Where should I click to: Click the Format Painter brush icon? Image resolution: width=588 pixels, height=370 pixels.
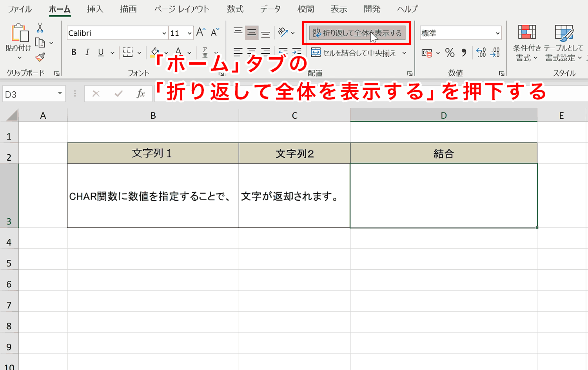[x=40, y=57]
